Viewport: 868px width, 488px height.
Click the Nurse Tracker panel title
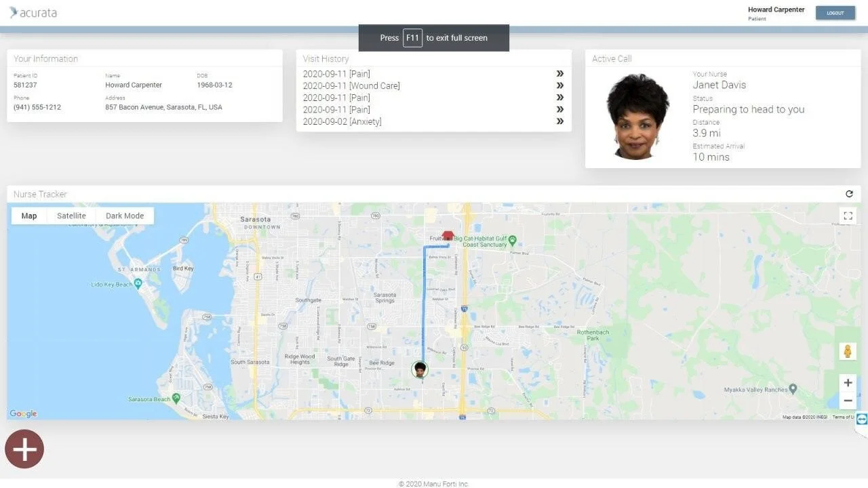pos(40,194)
